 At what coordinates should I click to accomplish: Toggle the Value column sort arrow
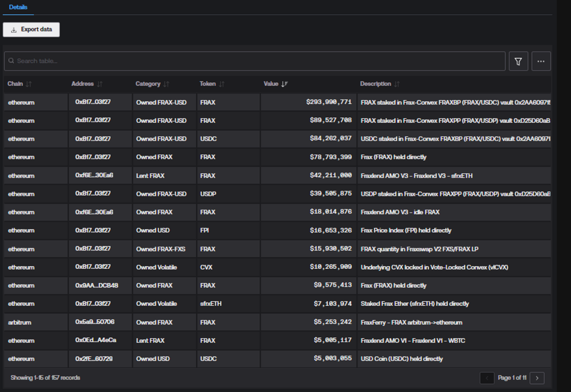point(284,84)
